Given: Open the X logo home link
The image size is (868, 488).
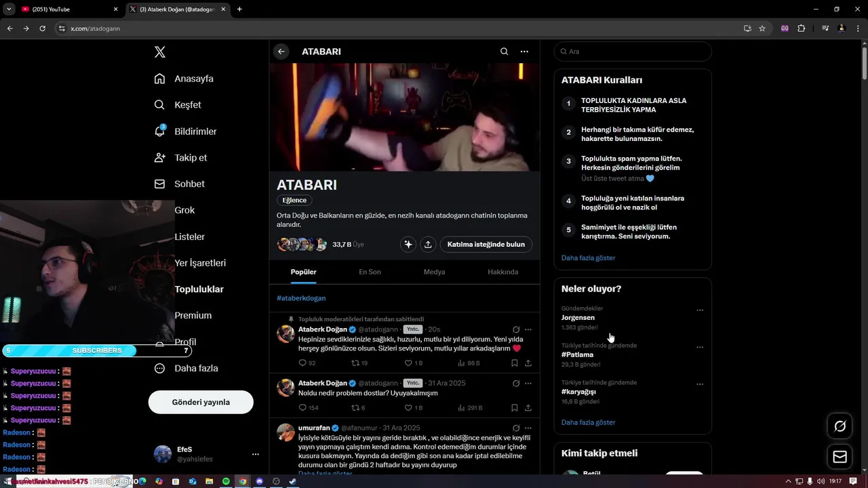Looking at the screenshot, I should 160,52.
